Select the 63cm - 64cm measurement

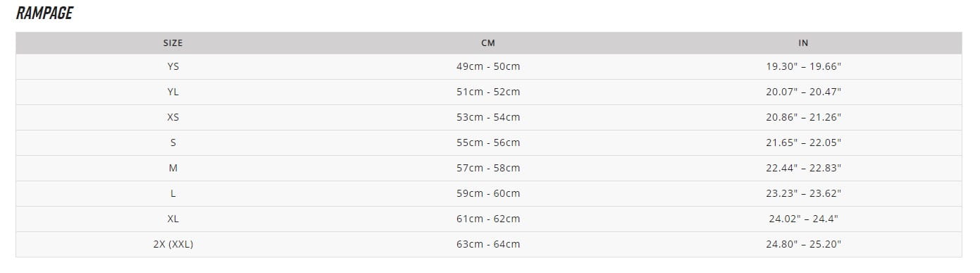488,244
